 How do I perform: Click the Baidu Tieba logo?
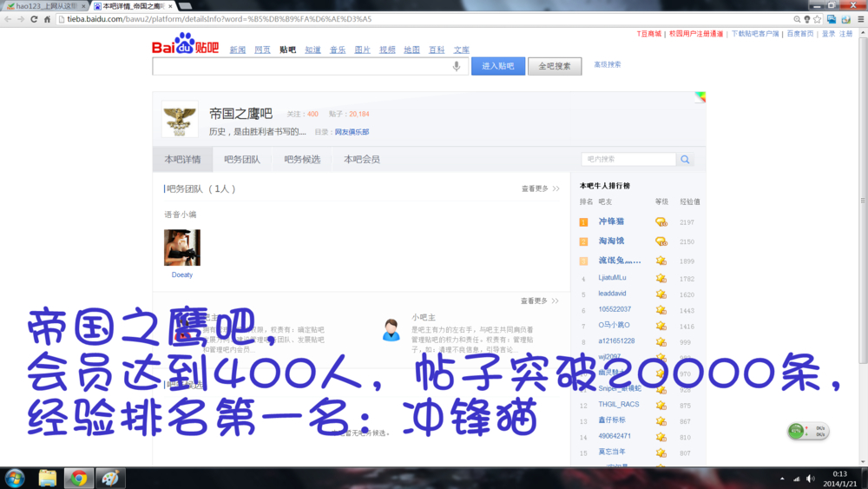186,43
